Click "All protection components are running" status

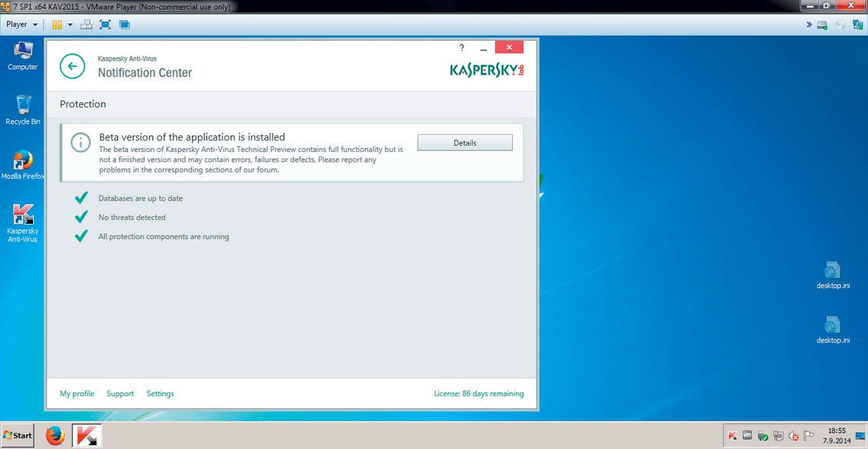[x=164, y=236]
